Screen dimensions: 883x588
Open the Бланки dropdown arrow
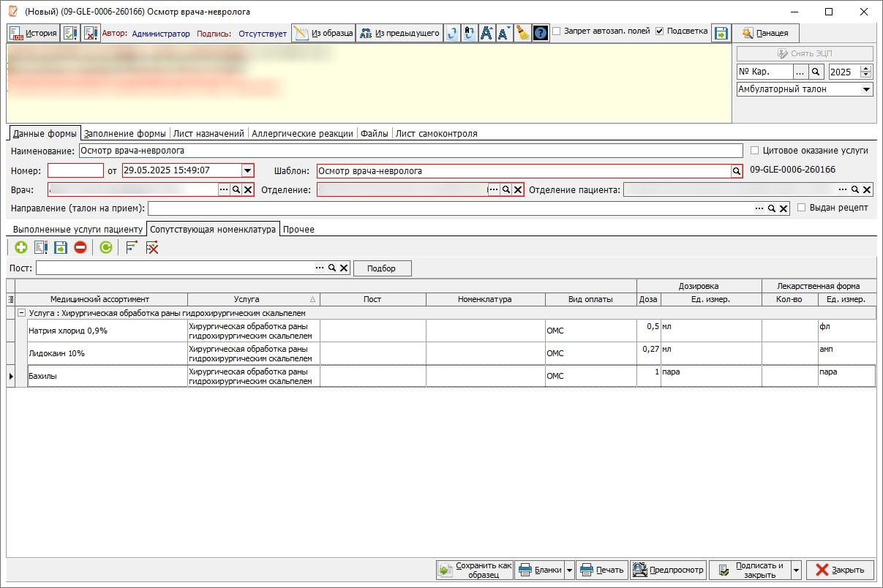569,570
